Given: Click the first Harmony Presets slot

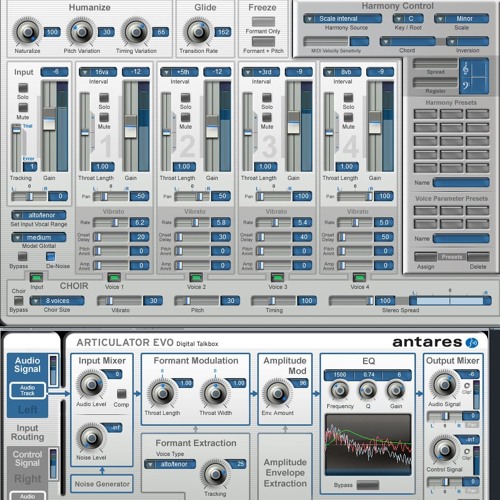Looking at the screenshot, I should coord(425,114).
